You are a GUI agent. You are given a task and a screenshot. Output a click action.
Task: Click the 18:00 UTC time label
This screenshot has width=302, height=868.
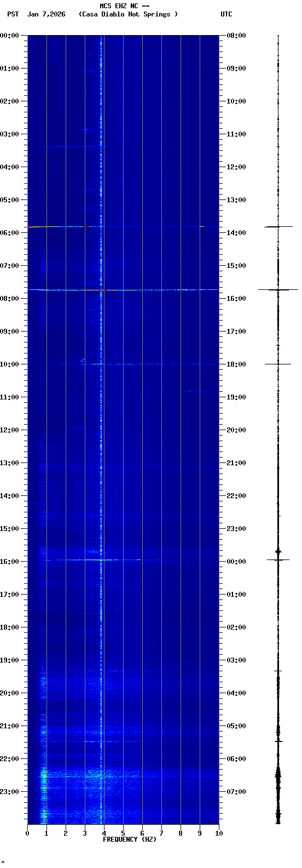pos(236,364)
